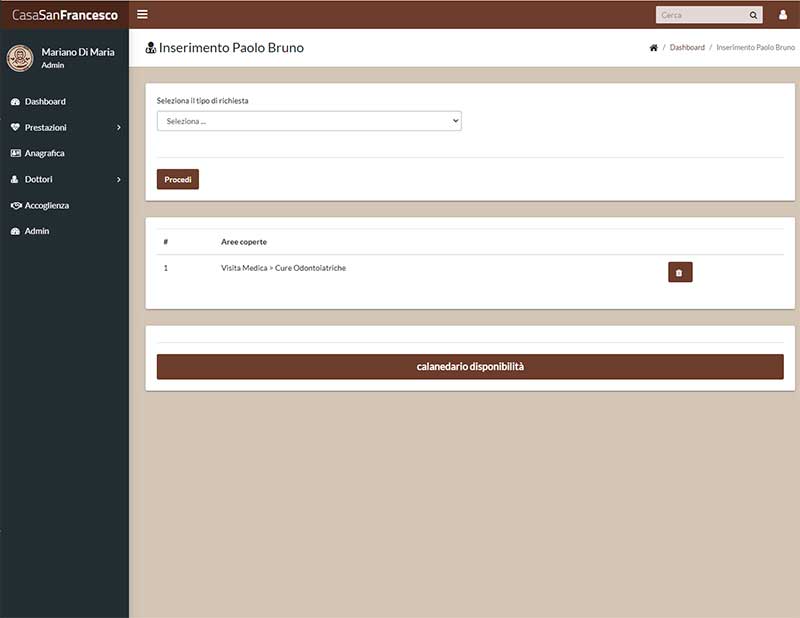The width and height of the screenshot is (800, 618).
Task: Click the Dottori doctor icon
Action: pos(15,179)
